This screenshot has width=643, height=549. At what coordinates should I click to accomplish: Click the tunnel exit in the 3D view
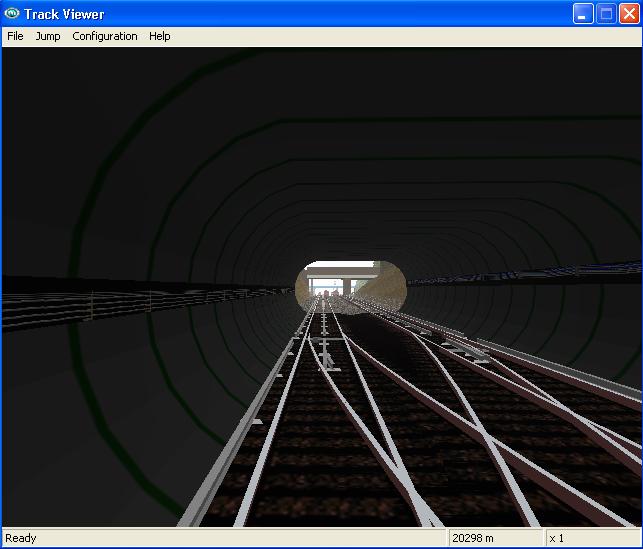(x=351, y=287)
